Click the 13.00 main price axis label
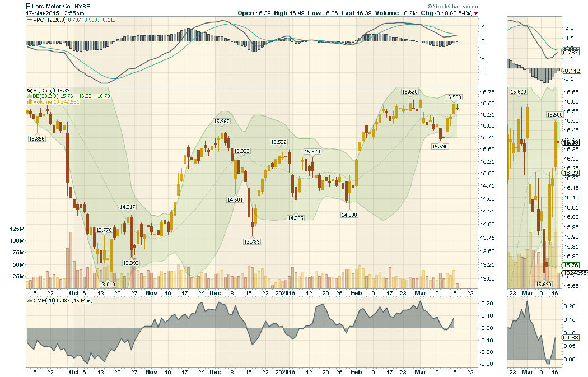The height and width of the screenshot is (377, 588). click(488, 279)
